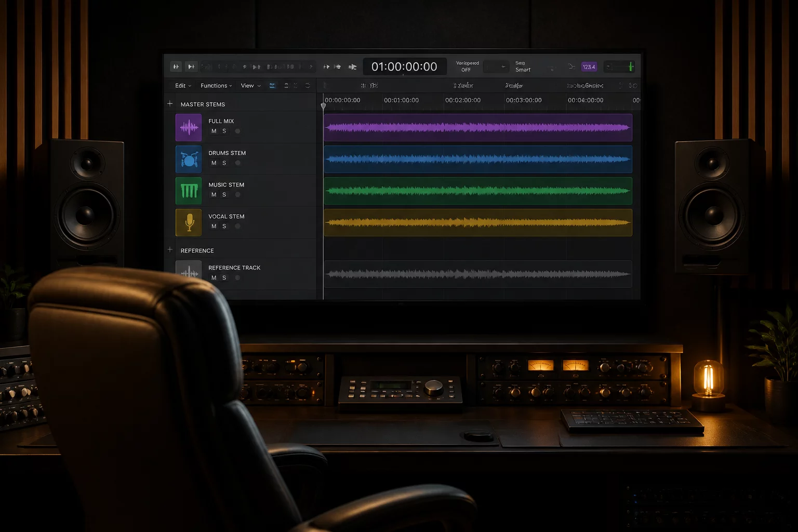Arm recording dot on FULL MIX track
This screenshot has height=532, width=798.
[237, 131]
